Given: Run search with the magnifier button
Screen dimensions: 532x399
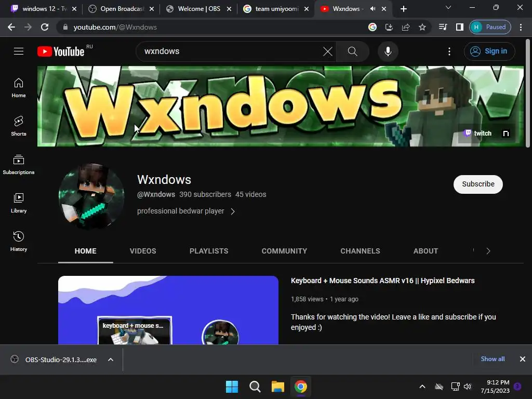Looking at the screenshot, I should [353, 51].
